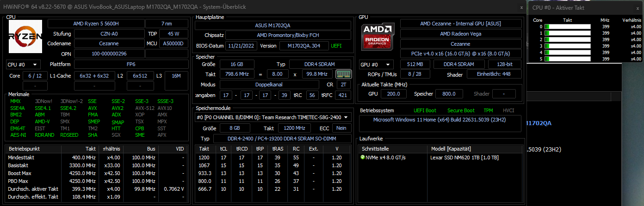Click the Secure Boot status label
This screenshot has height=206, width=644.
pos(461,110)
